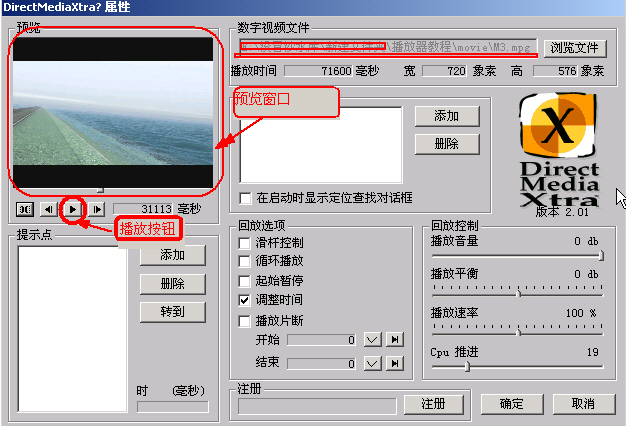Click the 浏览文件 browse button
Image resolution: width=626 pixels, height=426 pixels.
pyautogui.click(x=574, y=48)
